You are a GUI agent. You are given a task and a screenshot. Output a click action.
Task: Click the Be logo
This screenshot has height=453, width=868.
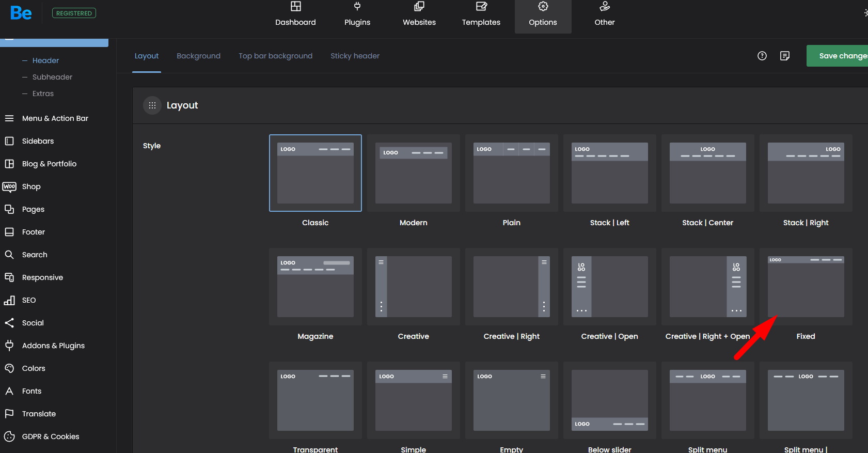point(21,13)
